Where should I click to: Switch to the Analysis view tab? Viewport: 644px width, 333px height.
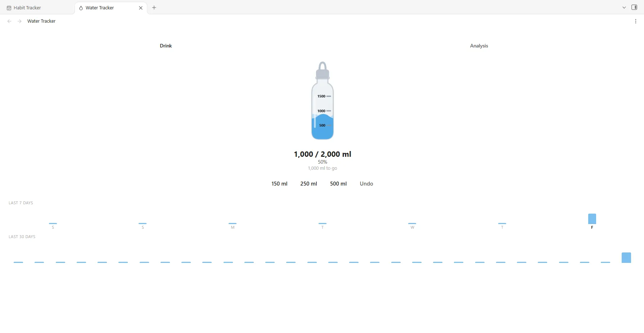pos(479,46)
